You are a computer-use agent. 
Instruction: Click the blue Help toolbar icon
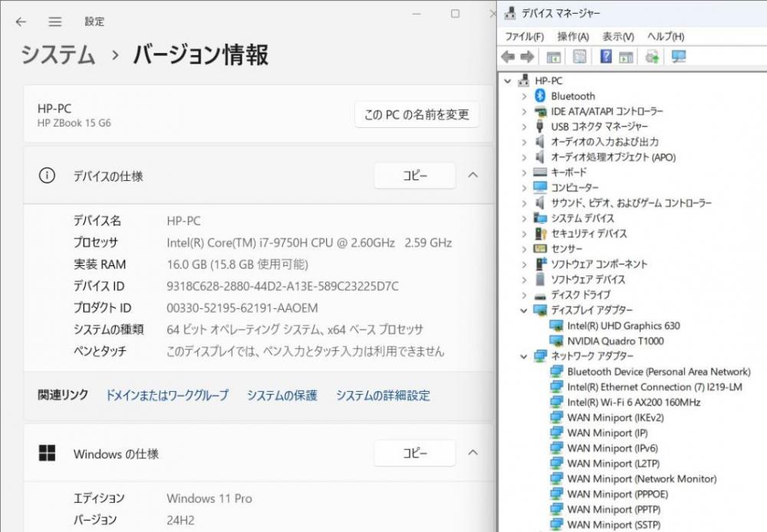pos(606,57)
